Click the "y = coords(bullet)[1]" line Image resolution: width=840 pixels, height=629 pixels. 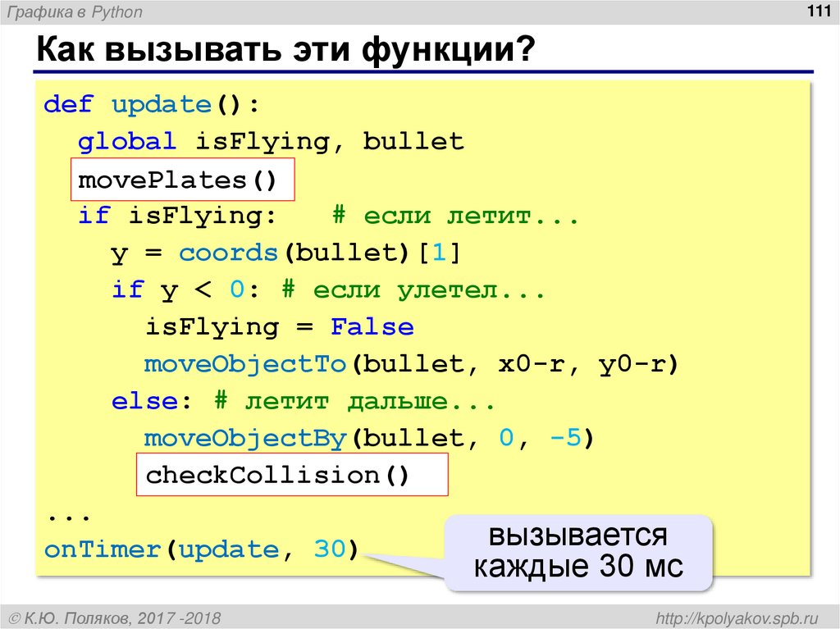(285, 253)
